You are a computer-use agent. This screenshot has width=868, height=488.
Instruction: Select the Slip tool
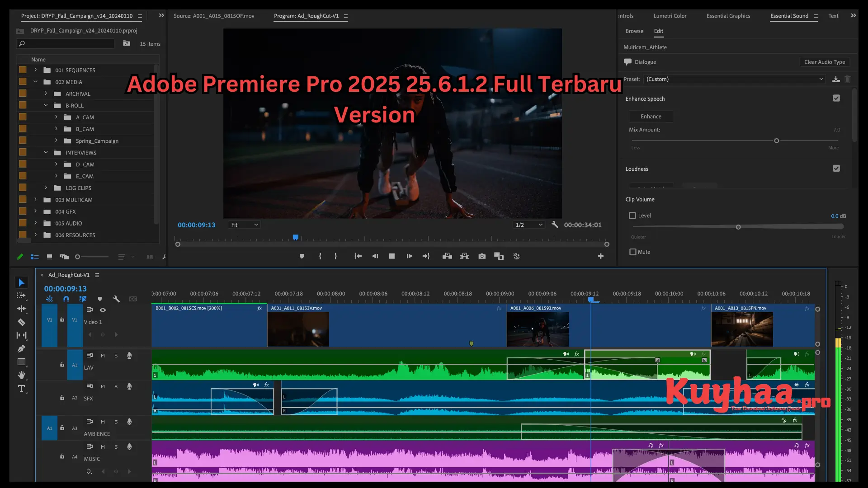pos(21,335)
